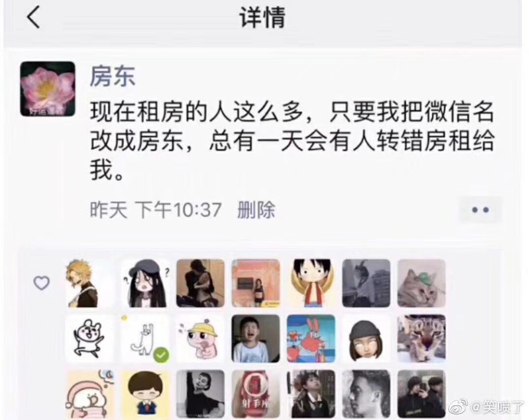Tap the blond anime character avatar
The height and width of the screenshot is (420, 530).
[90, 283]
